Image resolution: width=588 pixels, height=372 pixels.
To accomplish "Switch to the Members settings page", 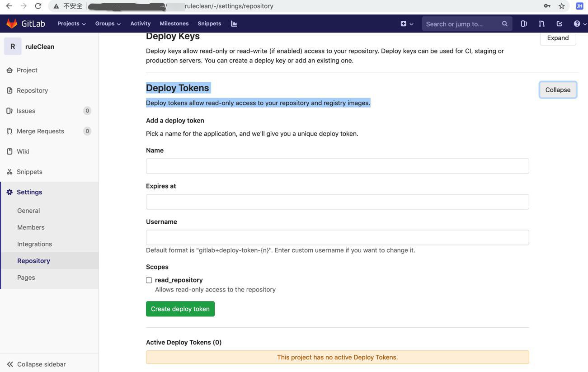I will 30,227.
